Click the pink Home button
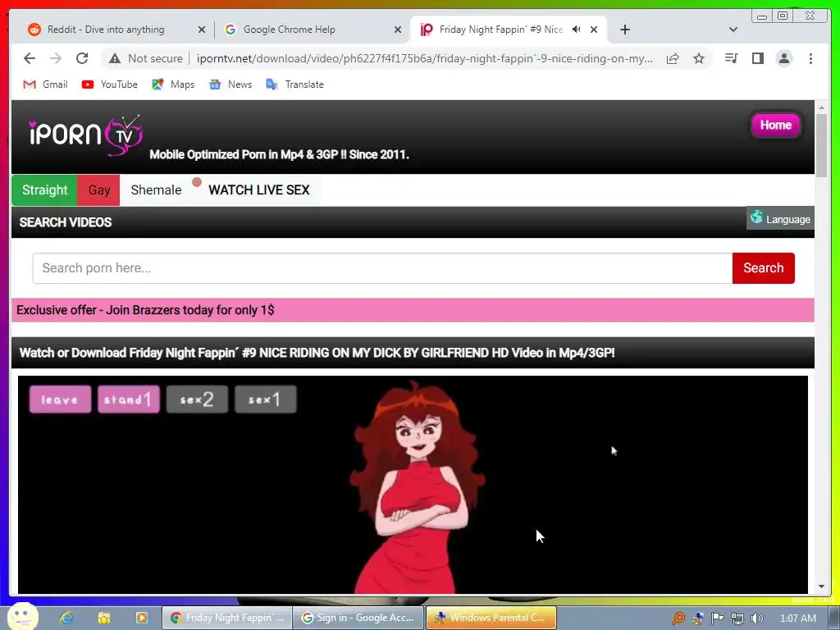This screenshot has height=630, width=840. point(776,125)
